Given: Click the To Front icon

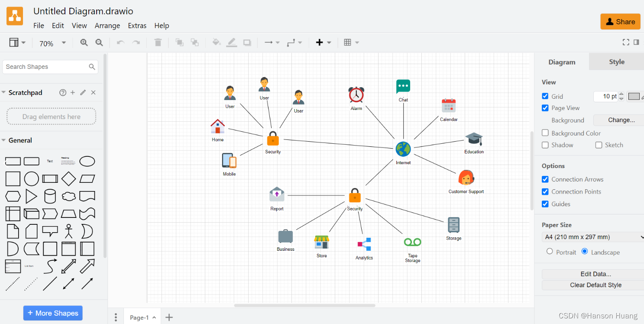Looking at the screenshot, I should coord(179,42).
